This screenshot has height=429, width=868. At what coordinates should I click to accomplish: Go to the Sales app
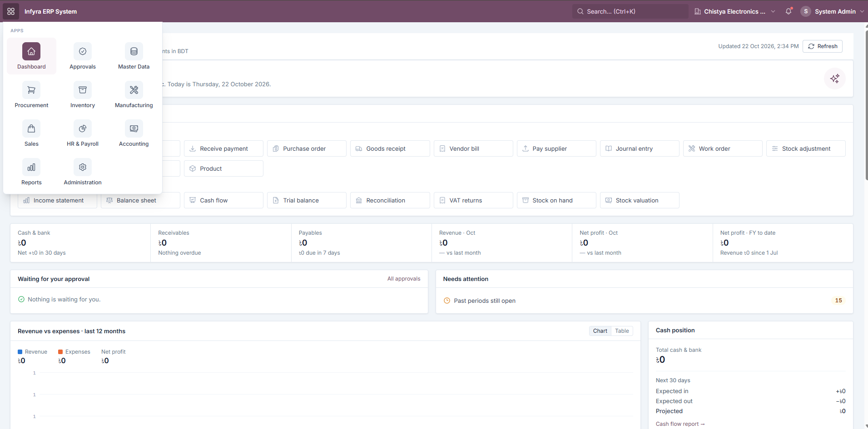tap(31, 133)
